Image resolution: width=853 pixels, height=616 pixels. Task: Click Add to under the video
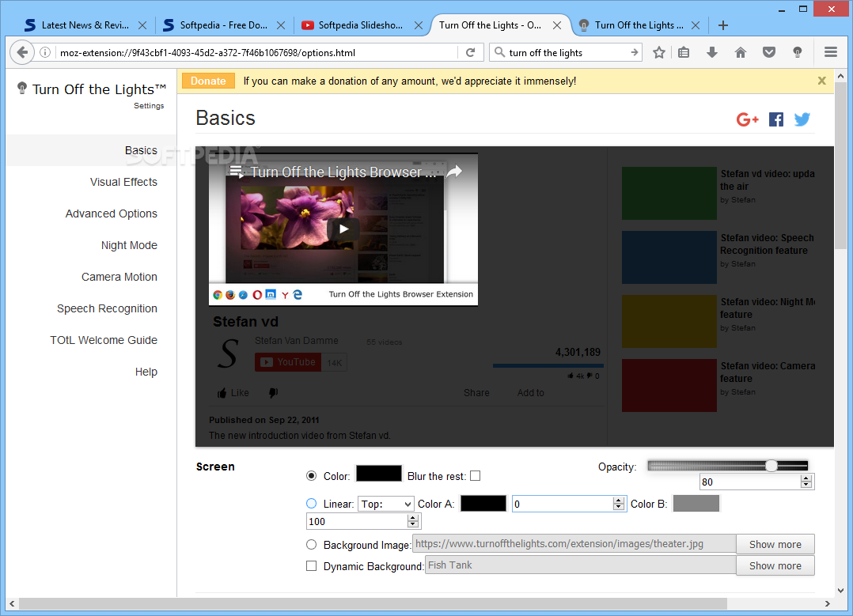tap(530, 392)
